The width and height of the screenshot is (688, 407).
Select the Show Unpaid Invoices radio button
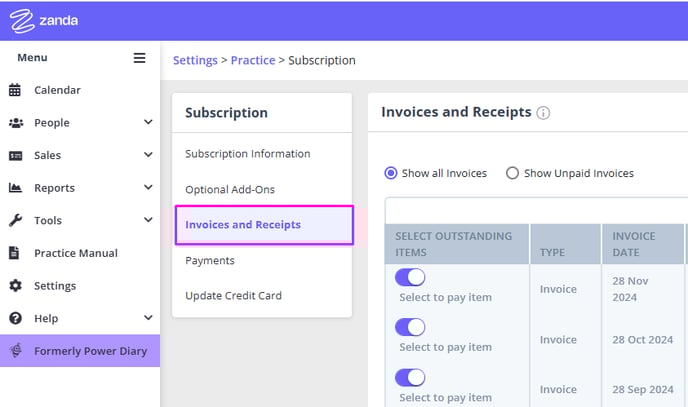point(512,173)
